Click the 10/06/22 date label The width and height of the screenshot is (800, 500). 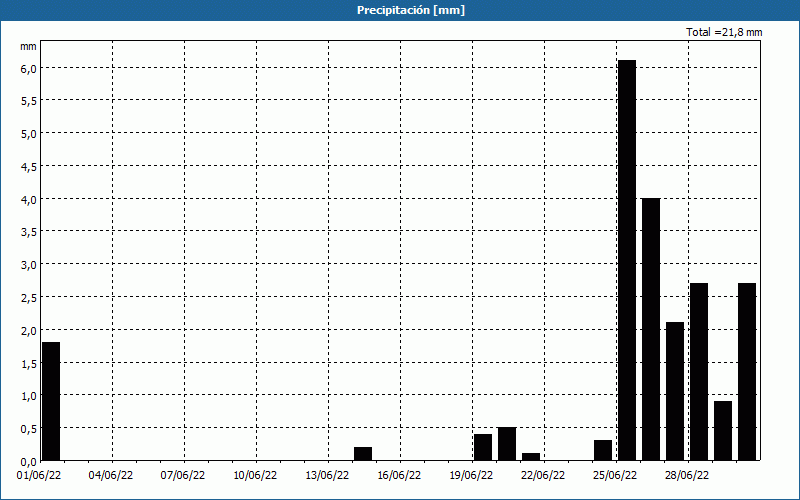pyautogui.click(x=255, y=476)
